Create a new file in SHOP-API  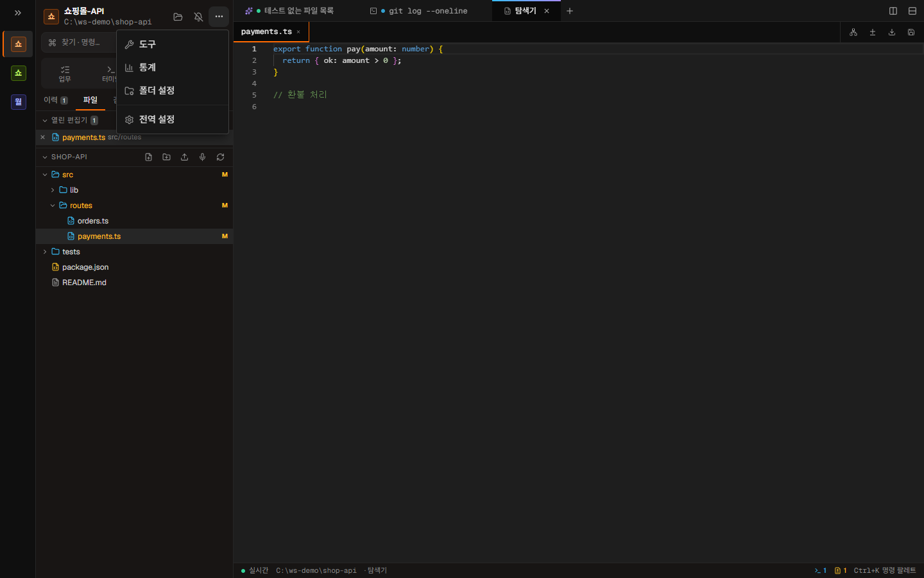click(x=148, y=157)
